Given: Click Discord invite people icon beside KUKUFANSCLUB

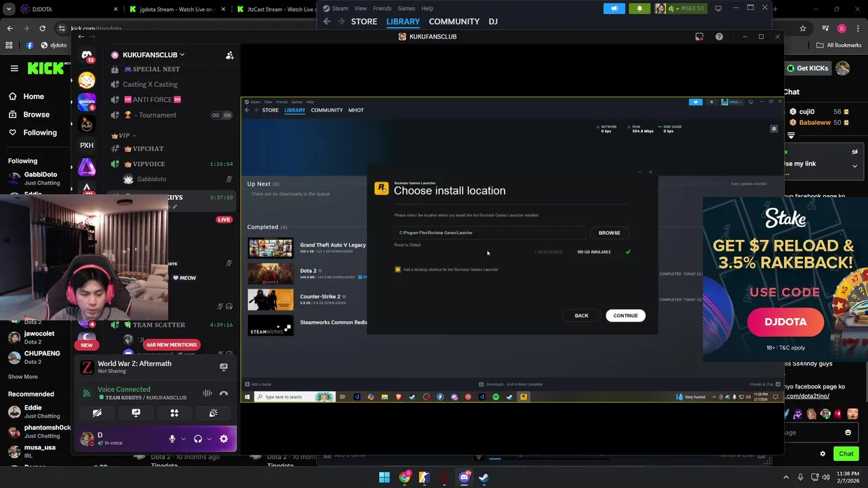Looking at the screenshot, I should [230, 55].
